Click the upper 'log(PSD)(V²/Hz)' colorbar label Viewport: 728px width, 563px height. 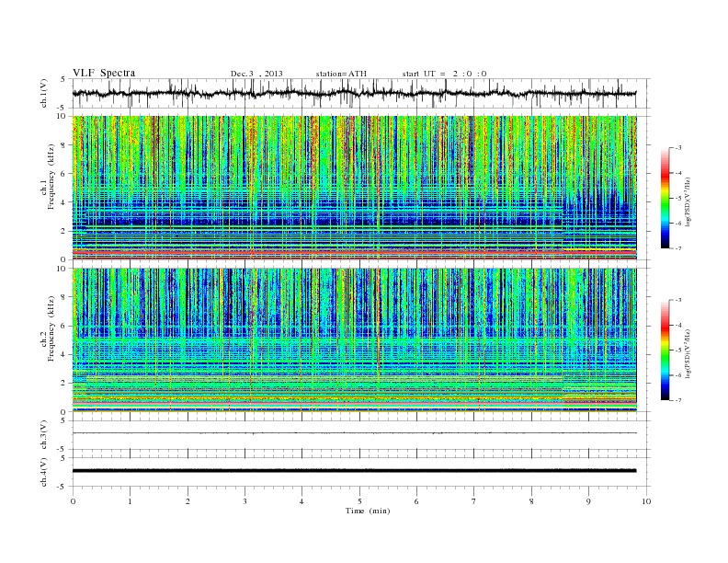[688, 201]
